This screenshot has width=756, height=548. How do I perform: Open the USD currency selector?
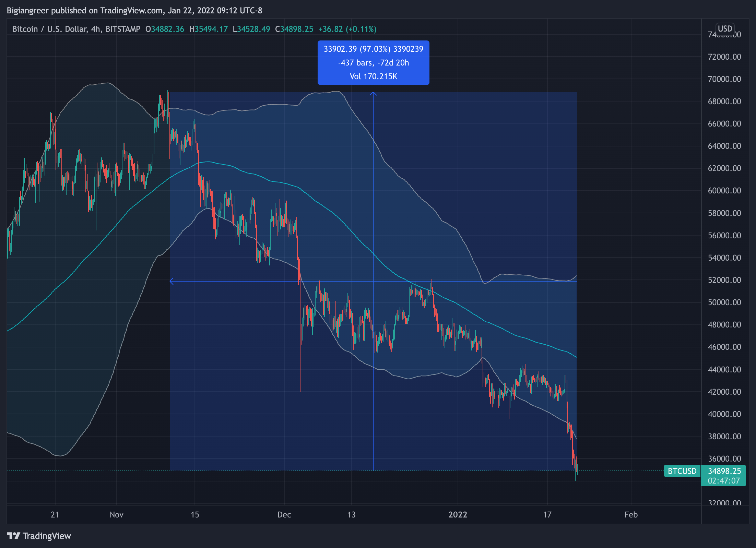coord(725,29)
